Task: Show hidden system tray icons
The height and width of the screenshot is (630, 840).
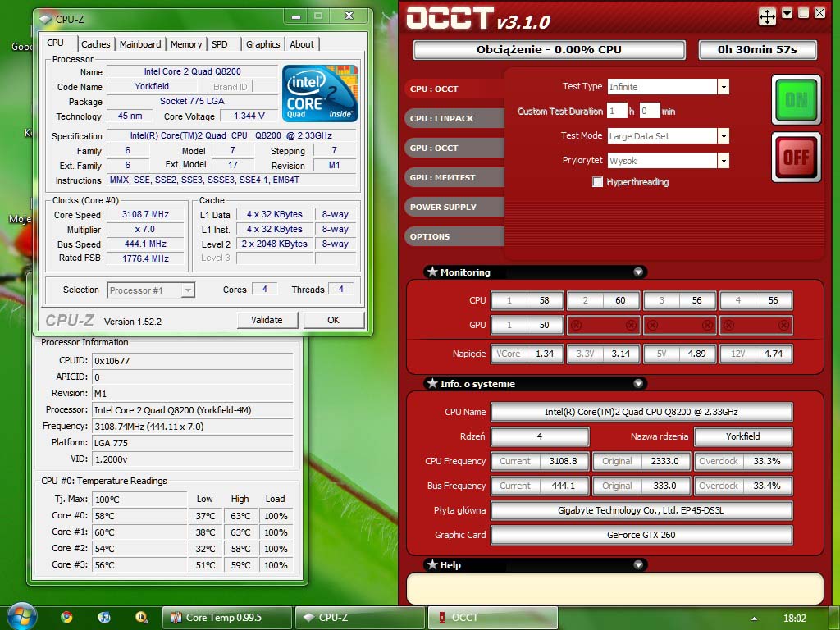Action: click(x=754, y=618)
